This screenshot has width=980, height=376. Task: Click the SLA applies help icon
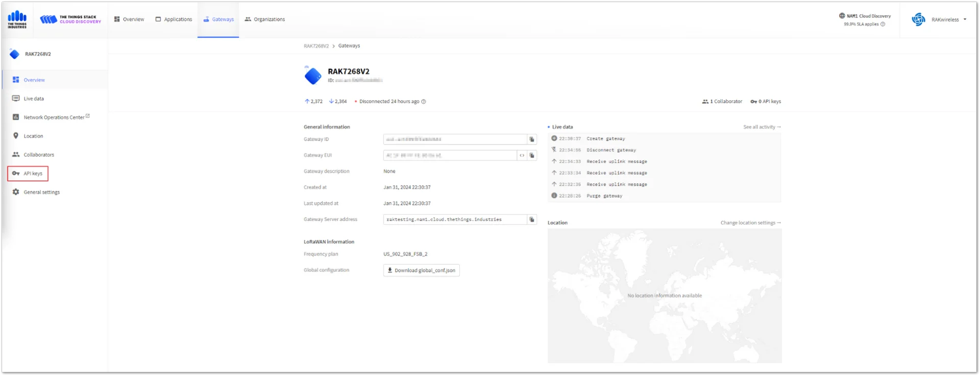click(883, 24)
